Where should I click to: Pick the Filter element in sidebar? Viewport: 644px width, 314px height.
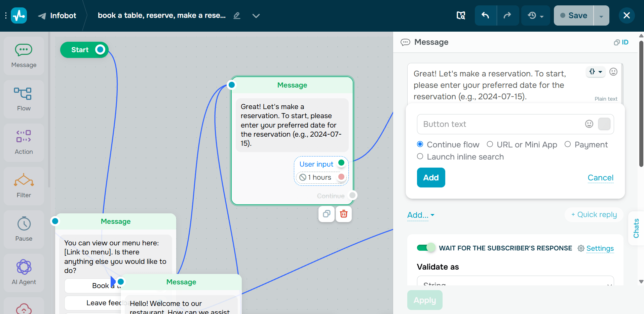[x=24, y=186]
